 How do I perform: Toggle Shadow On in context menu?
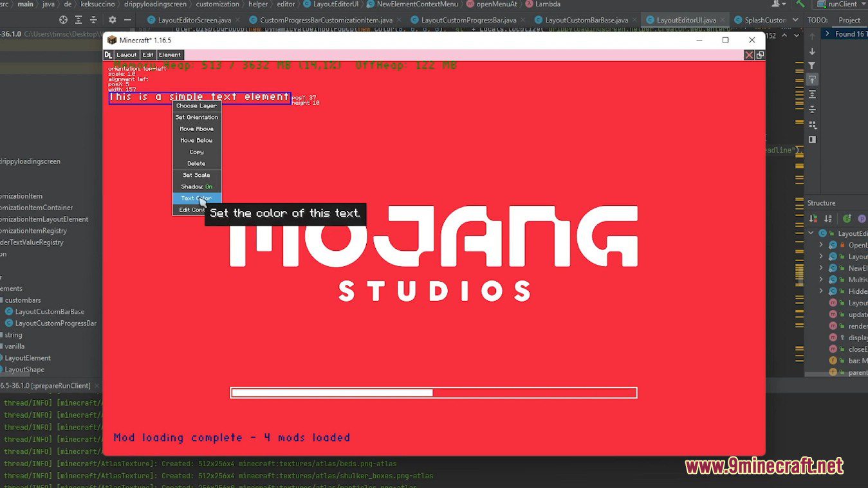197,186
